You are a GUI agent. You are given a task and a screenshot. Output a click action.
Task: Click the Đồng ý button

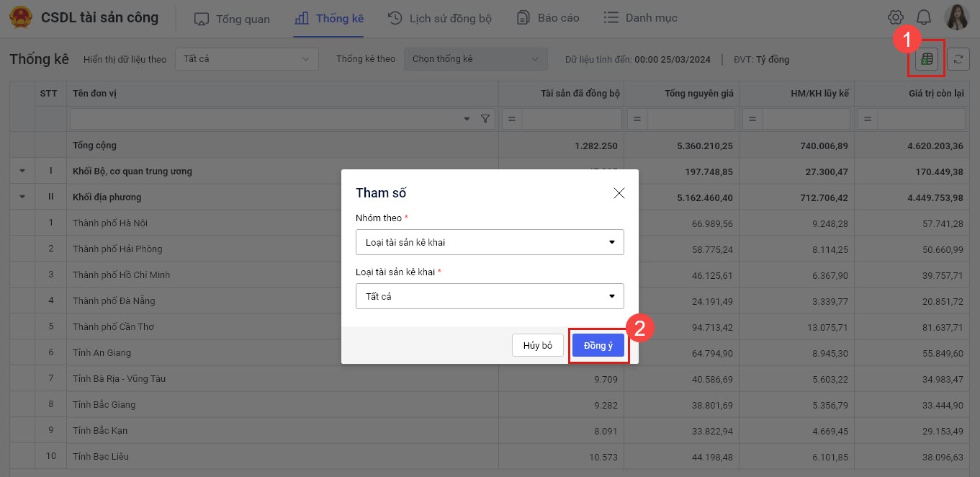598,346
